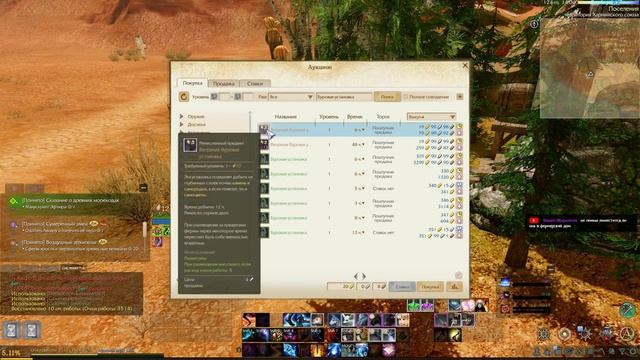The height and width of the screenshot is (360, 640).
Task: Open the Тип dropdown showing Все
Action: click(291, 97)
